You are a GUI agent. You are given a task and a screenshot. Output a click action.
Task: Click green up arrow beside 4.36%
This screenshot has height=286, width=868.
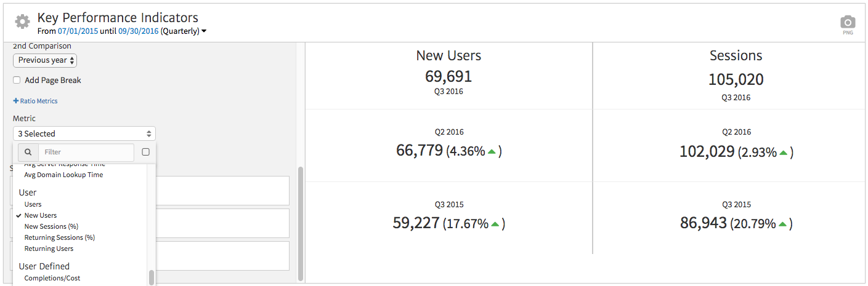(492, 152)
